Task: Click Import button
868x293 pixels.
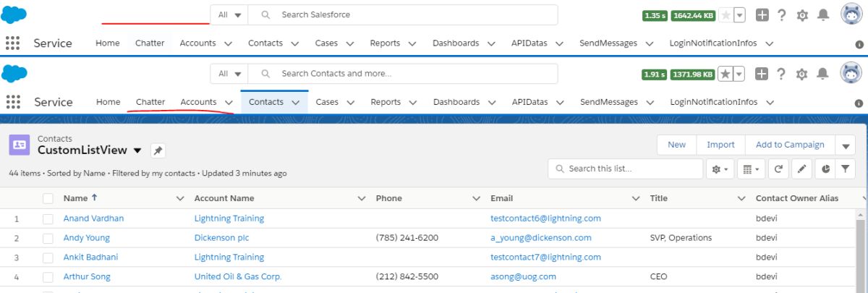Action: pos(720,145)
